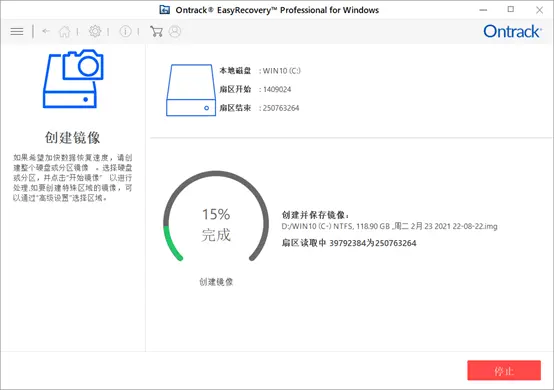The width and height of the screenshot is (554, 390).
Task: Click the EasyRecovery title bar app icon
Action: coord(164,10)
